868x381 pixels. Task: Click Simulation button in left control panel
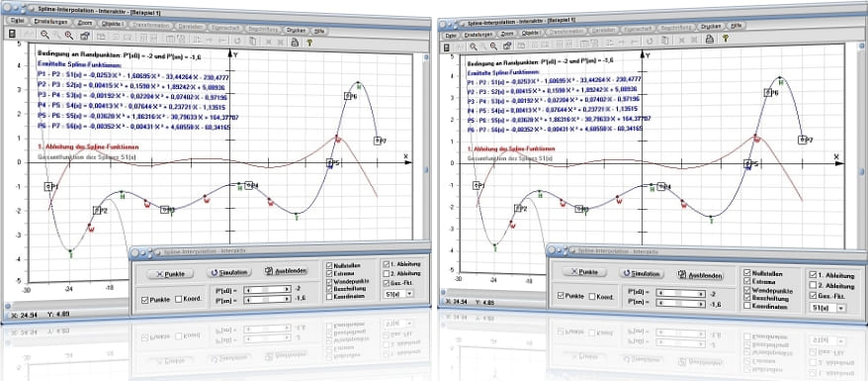tap(229, 272)
